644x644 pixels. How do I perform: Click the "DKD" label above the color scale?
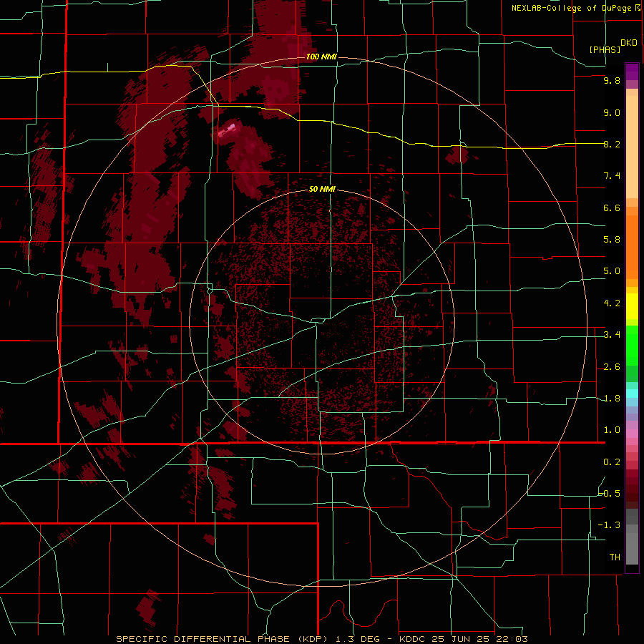[x=629, y=43]
